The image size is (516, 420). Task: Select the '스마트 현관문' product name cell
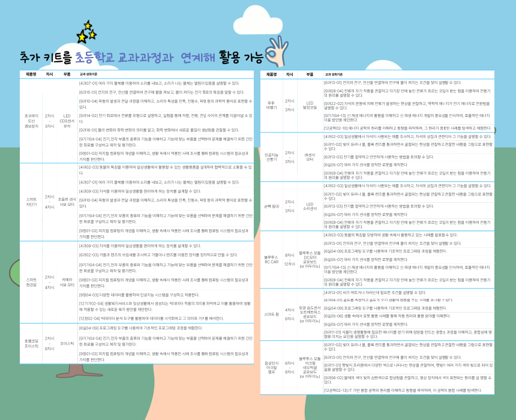[31, 282]
